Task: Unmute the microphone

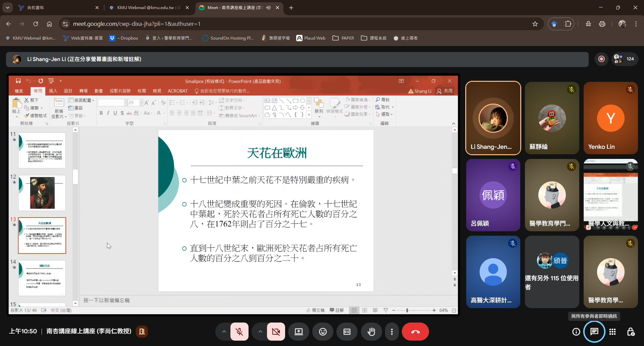Action: coord(239,332)
